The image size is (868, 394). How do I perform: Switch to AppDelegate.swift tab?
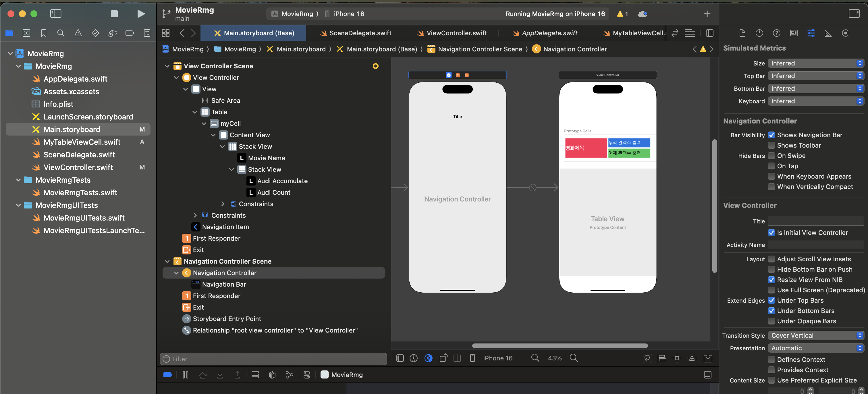[545, 33]
